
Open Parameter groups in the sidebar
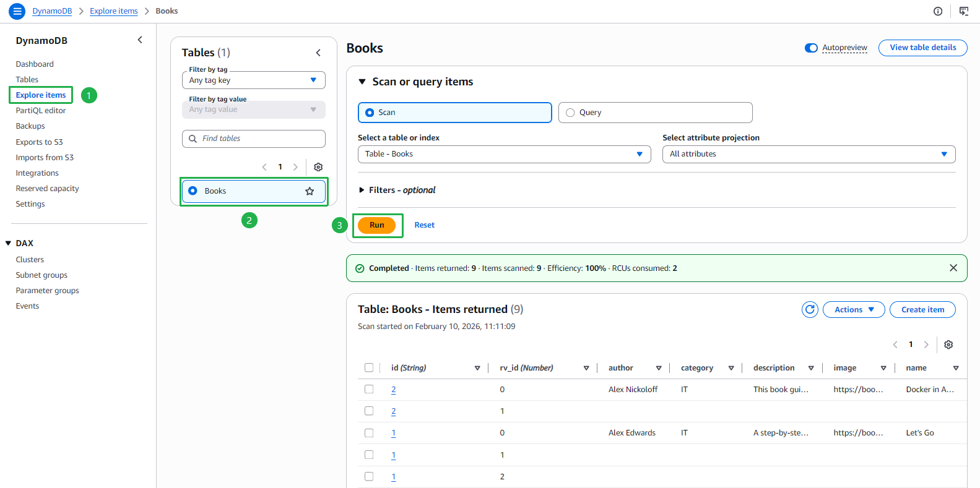[x=48, y=291]
